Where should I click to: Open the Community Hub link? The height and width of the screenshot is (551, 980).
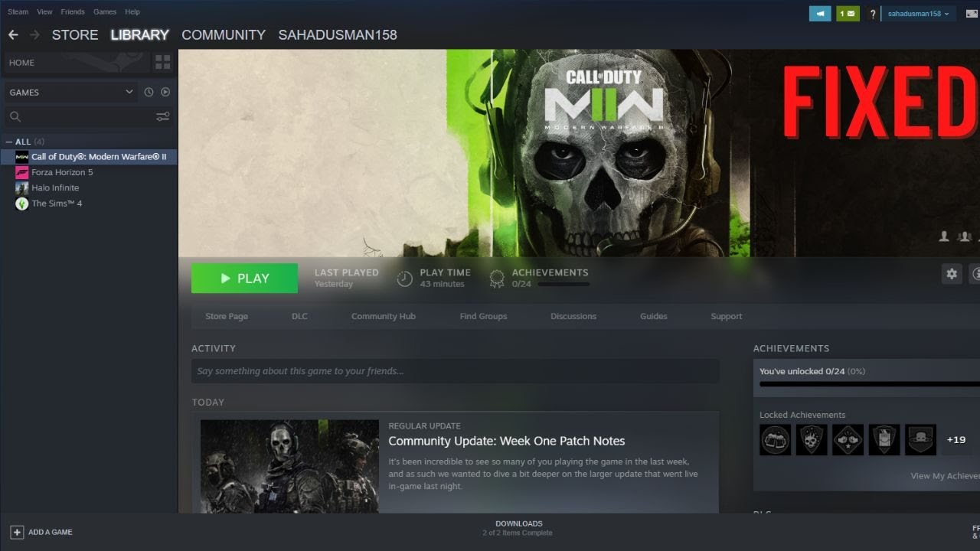pos(384,316)
